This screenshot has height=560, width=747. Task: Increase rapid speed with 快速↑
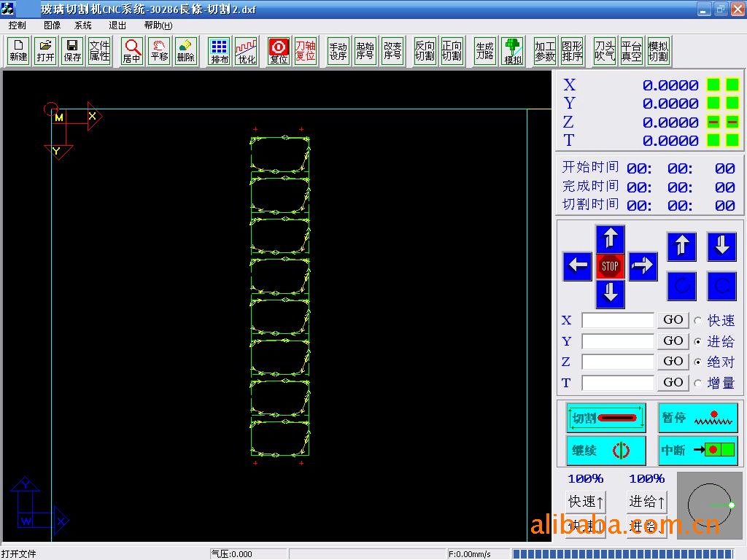pyautogui.click(x=586, y=502)
